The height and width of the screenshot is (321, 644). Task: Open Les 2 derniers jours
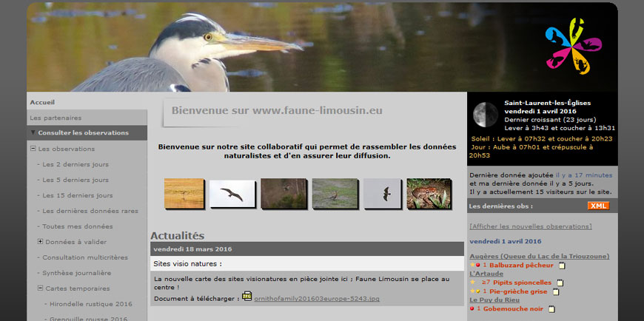click(76, 164)
